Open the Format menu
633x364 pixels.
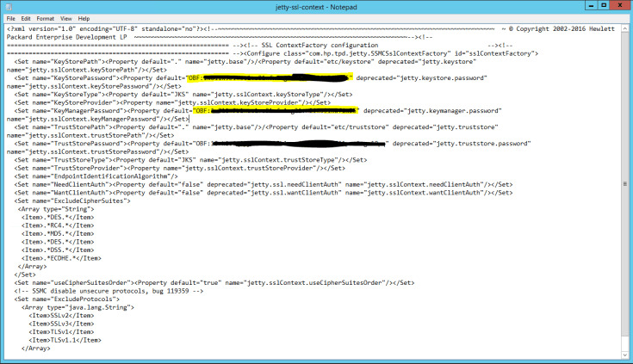click(x=45, y=19)
